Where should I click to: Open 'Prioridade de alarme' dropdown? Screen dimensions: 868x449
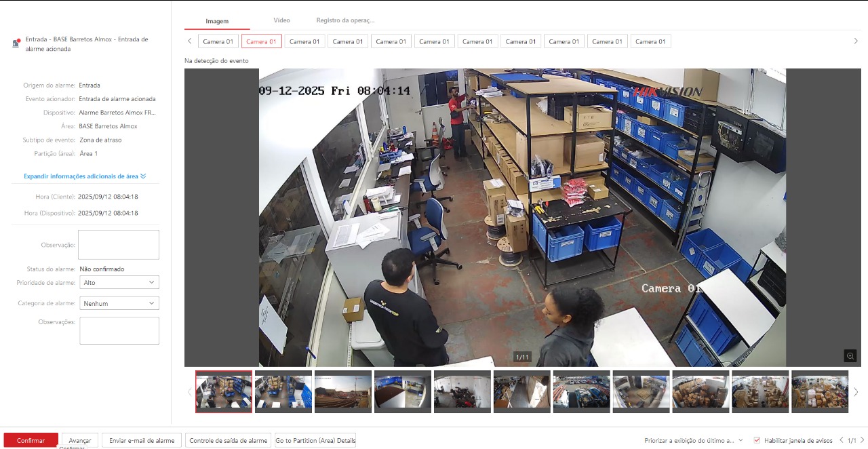coord(119,282)
